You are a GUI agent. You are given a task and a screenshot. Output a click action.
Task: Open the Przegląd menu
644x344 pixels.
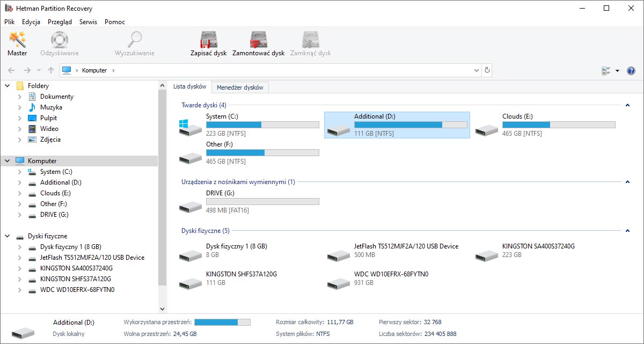[60, 22]
